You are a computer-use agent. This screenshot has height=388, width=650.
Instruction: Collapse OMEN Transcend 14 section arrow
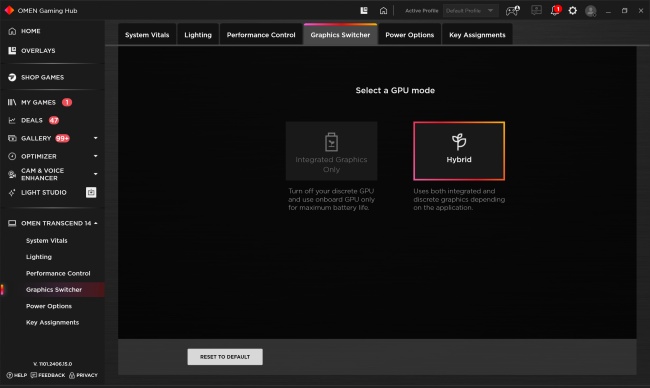coord(95,223)
